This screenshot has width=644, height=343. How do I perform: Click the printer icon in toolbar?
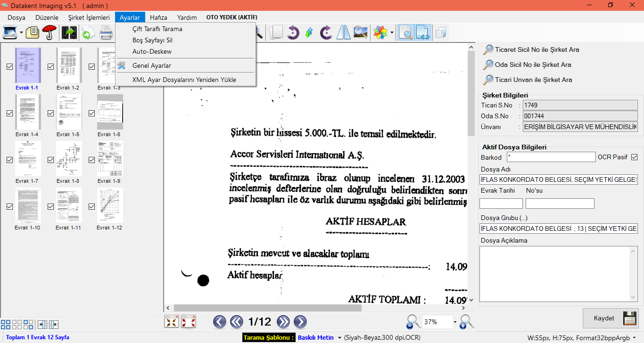point(106,33)
